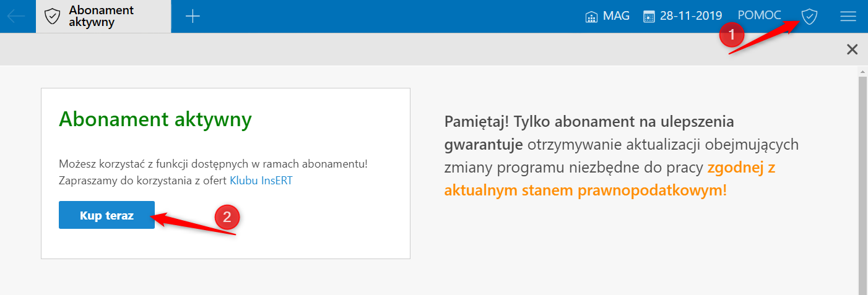Click the MAG warehouse label
868x295 pixels.
pos(616,16)
